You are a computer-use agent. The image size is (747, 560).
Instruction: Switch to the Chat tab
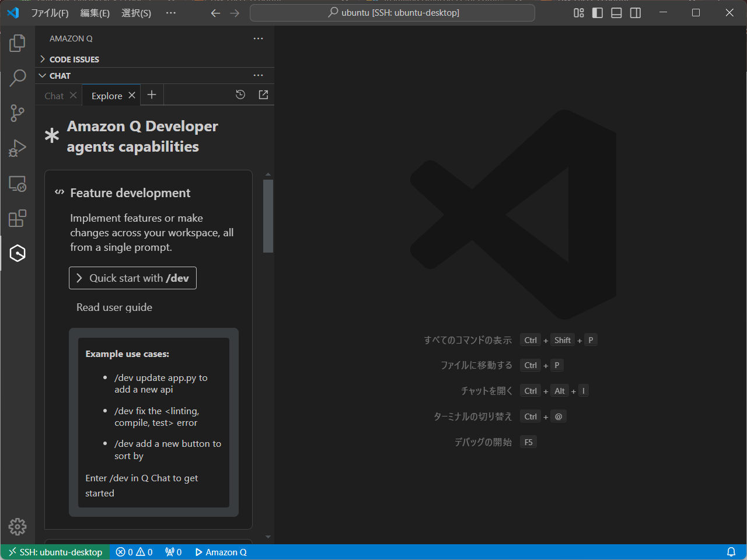[54, 96]
